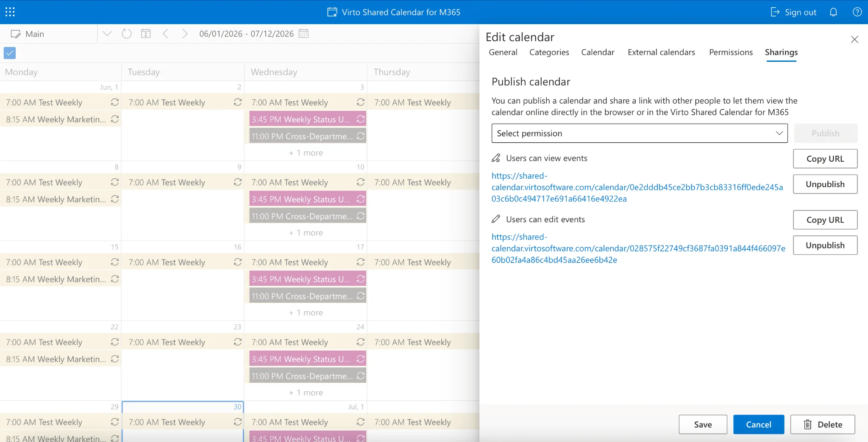This screenshot has height=442, width=868.
Task: Unpublish the edit events link
Action: click(825, 245)
